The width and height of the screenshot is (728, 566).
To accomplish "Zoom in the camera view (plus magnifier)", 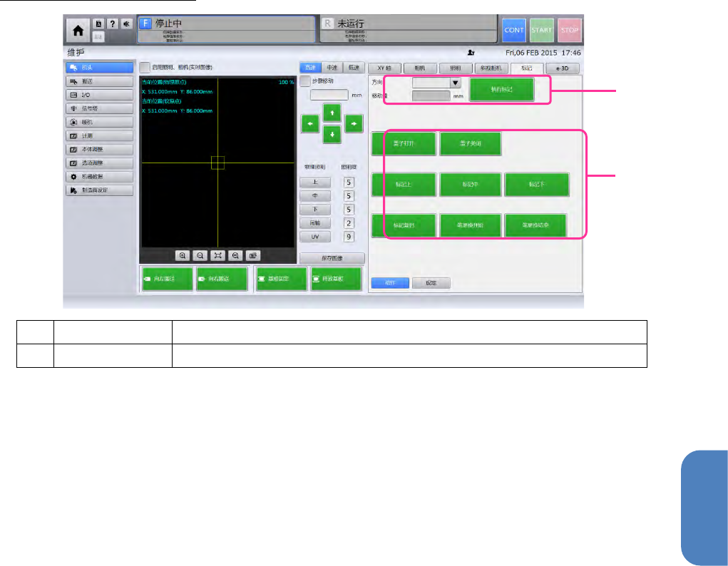I will (183, 255).
